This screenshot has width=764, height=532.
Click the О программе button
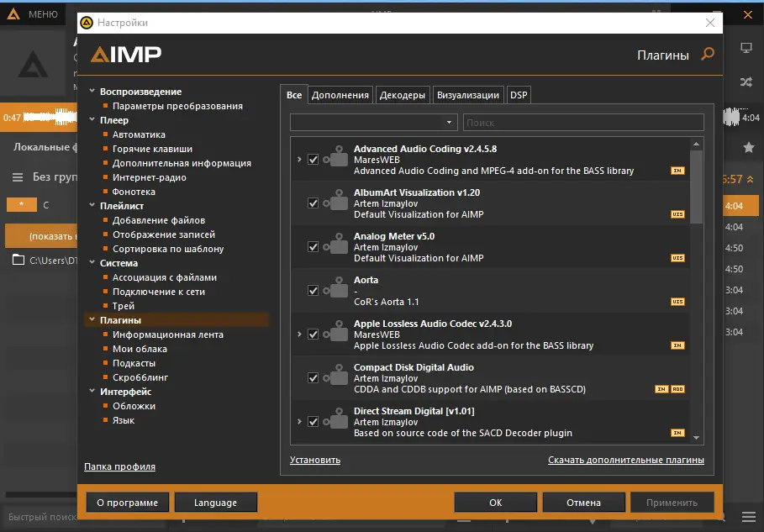click(x=127, y=503)
